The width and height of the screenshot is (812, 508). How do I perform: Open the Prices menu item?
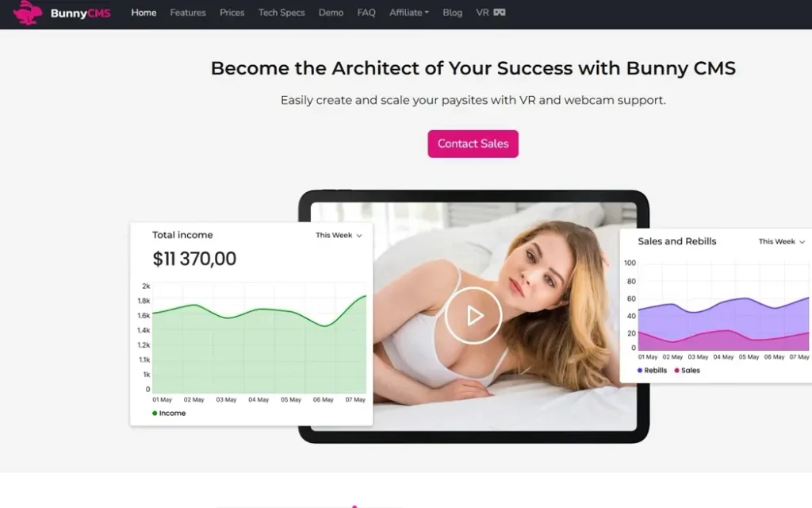(x=232, y=13)
